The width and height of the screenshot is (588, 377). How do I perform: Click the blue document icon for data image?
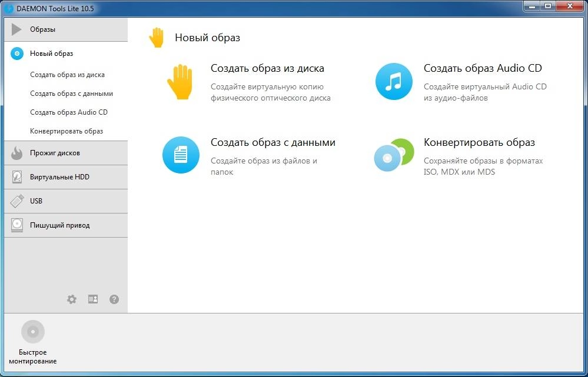click(x=181, y=155)
